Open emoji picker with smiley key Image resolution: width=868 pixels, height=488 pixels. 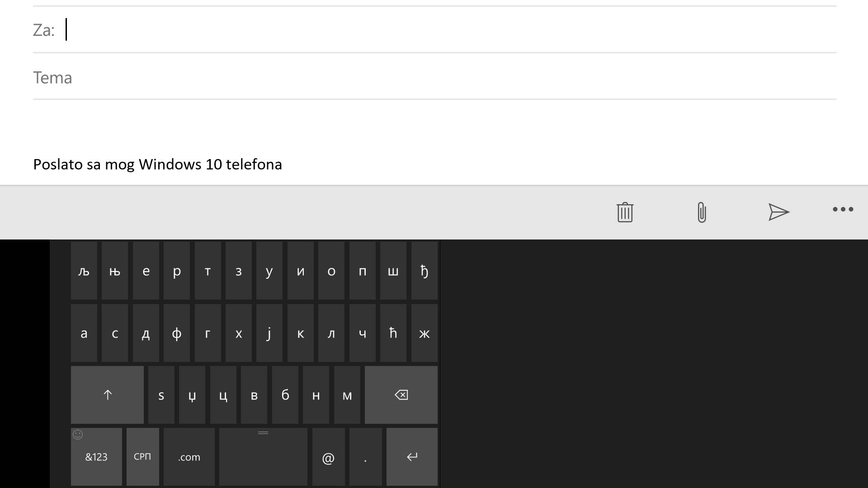(78, 435)
